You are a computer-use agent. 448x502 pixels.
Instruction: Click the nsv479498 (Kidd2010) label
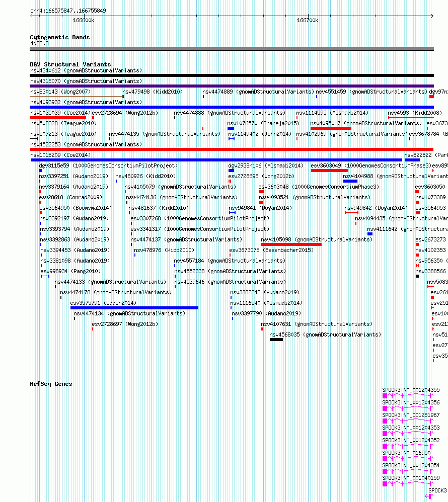(x=153, y=92)
